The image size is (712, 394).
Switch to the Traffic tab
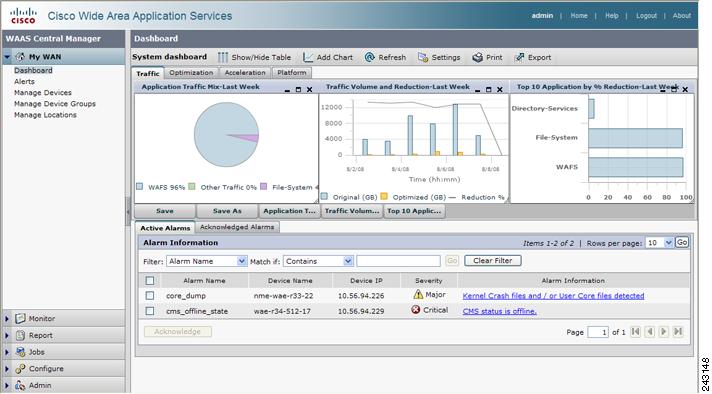(x=148, y=73)
